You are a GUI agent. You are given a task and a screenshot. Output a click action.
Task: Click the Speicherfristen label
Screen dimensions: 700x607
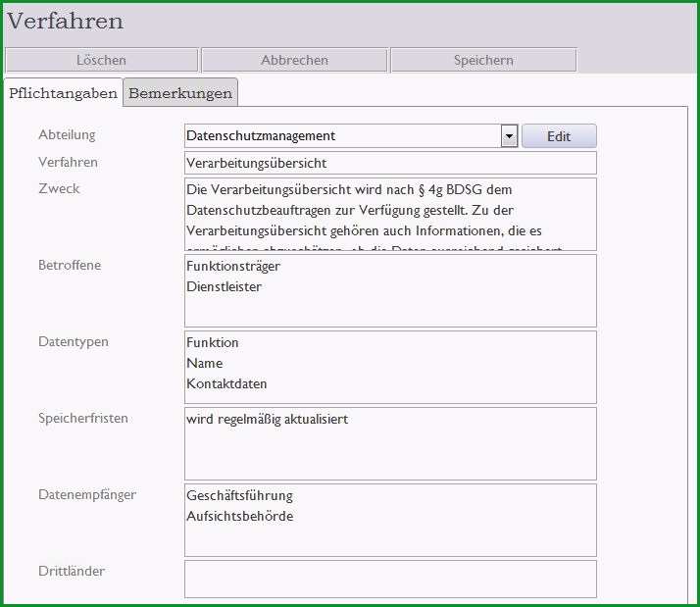pos(83,419)
